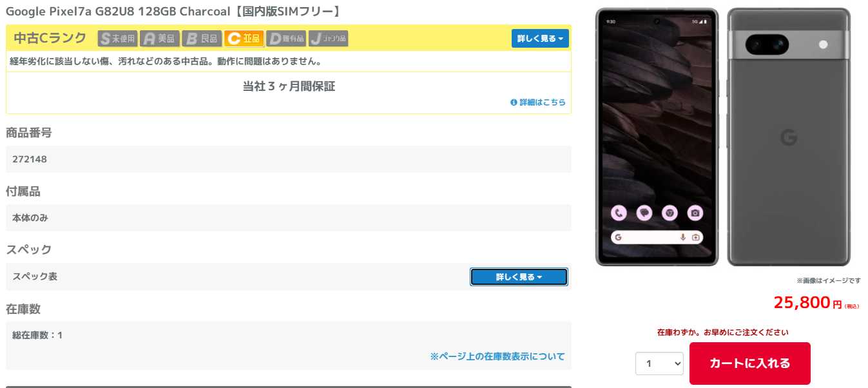The height and width of the screenshot is (388, 868).
Task: Click the A 美品 rank badge
Action: pyautogui.click(x=159, y=39)
